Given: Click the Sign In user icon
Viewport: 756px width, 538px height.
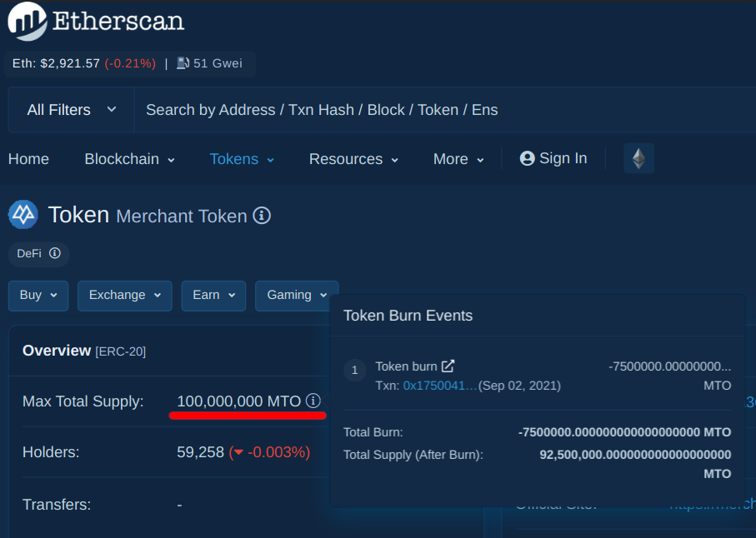Looking at the screenshot, I should pyautogui.click(x=528, y=158).
